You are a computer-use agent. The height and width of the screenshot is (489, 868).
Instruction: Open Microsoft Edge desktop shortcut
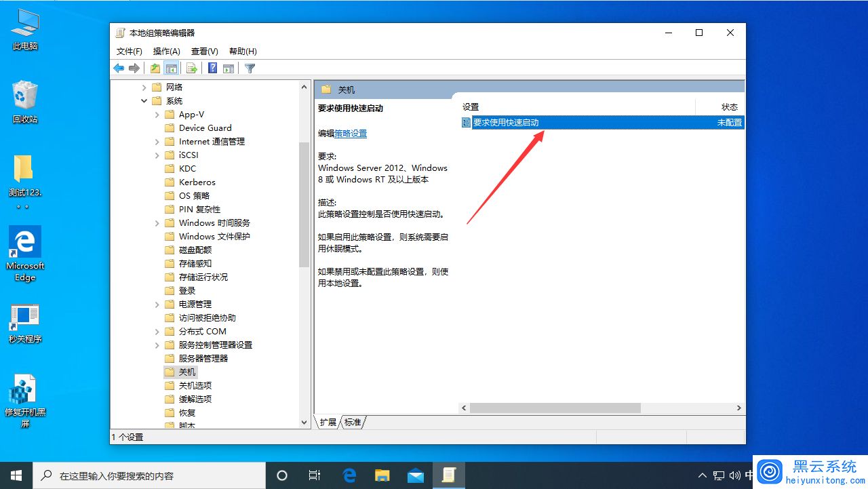pyautogui.click(x=25, y=254)
